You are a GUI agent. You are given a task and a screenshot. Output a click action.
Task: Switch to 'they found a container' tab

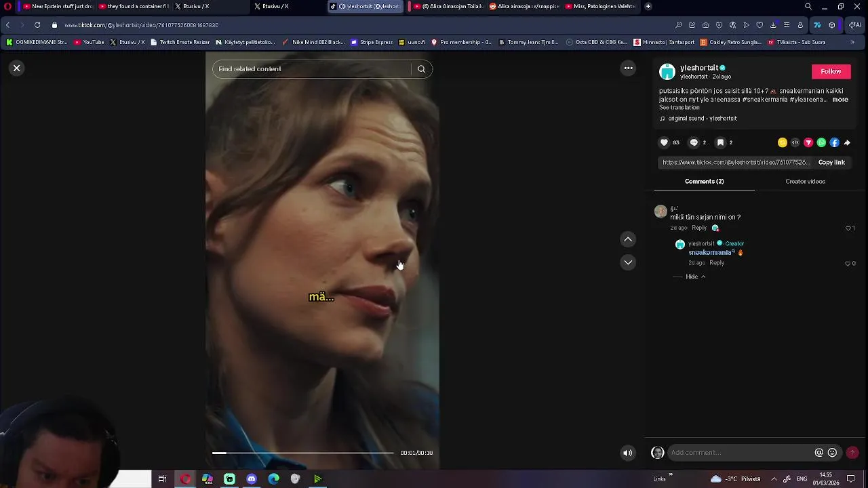coord(134,6)
